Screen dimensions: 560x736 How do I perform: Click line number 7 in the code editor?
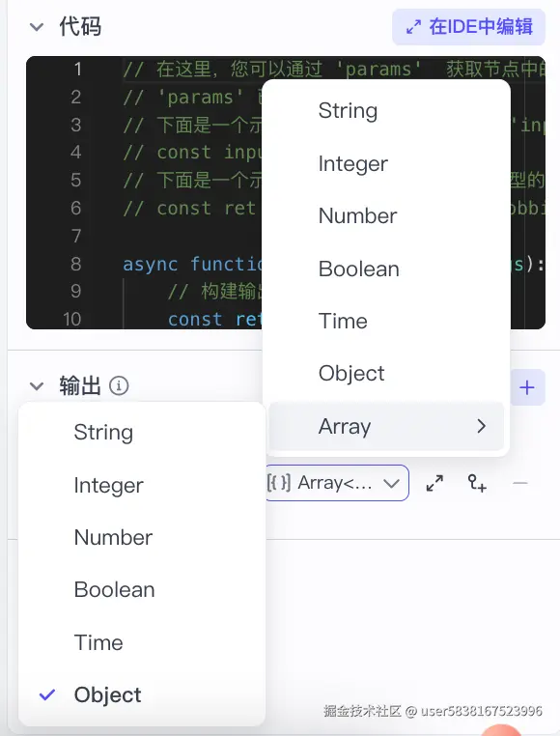[x=76, y=236]
